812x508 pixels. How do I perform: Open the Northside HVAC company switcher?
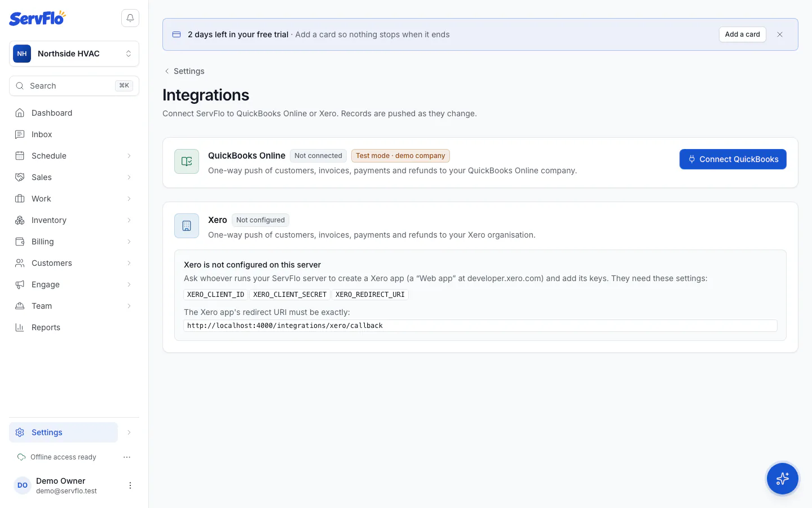click(x=74, y=54)
